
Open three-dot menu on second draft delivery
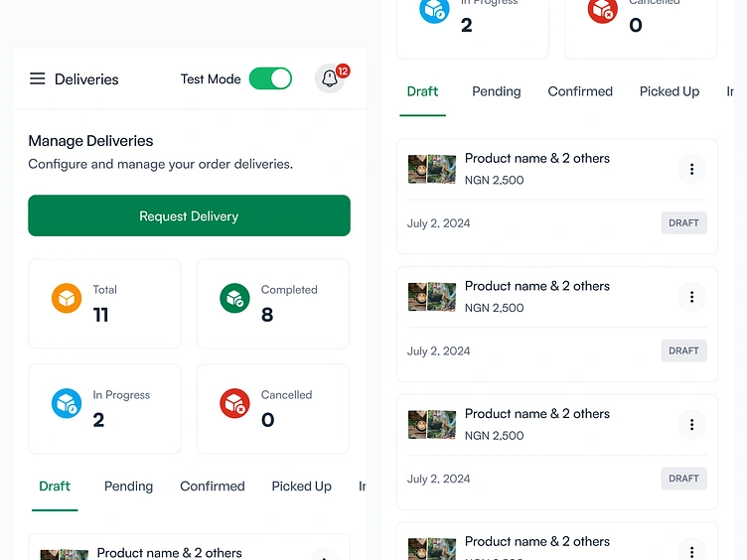(x=691, y=297)
